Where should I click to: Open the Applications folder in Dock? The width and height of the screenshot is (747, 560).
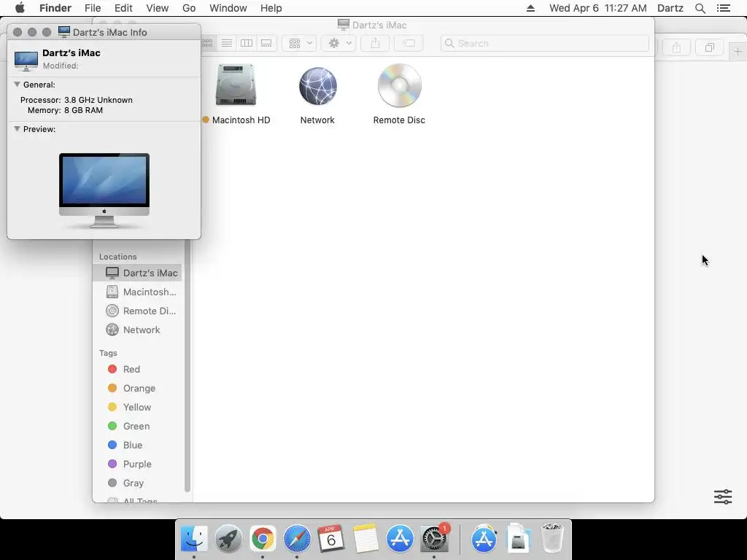click(484, 539)
